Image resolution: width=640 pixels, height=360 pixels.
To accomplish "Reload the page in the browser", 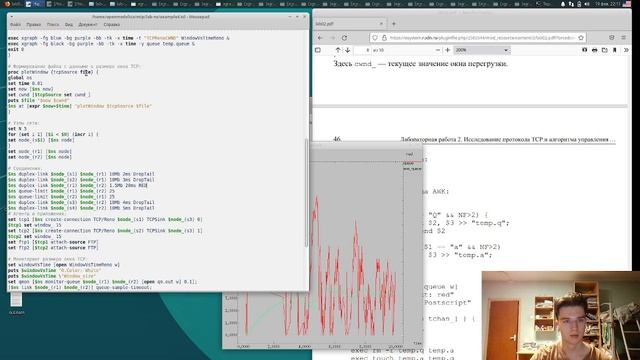I will 344,38.
